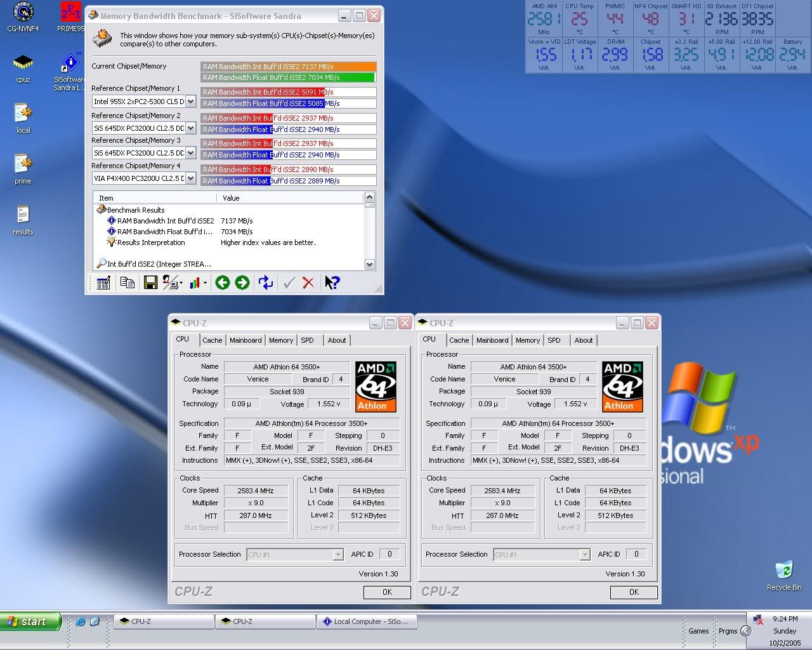This screenshot has width=812, height=650.
Task: Open the PRIME95 desktop icon
Action: (71, 18)
